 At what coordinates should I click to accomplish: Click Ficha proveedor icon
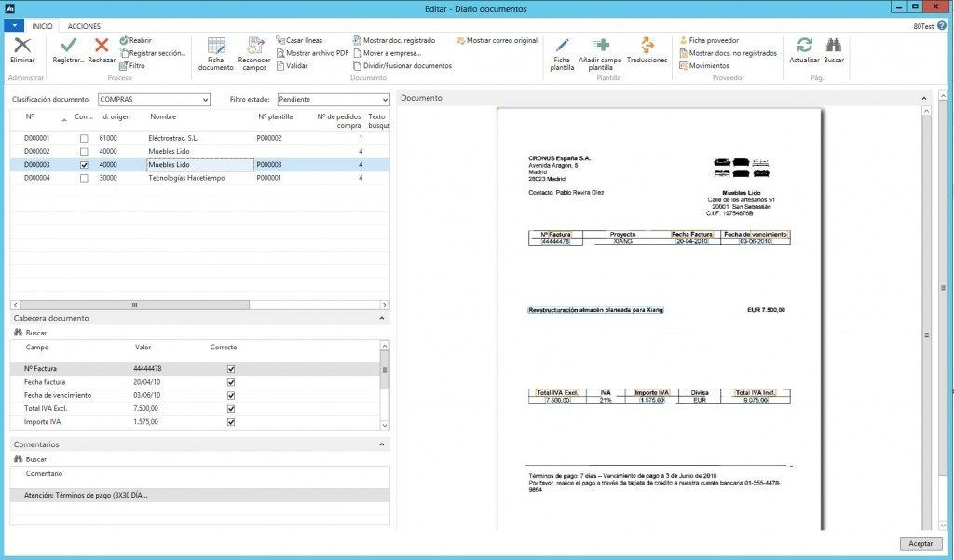683,40
